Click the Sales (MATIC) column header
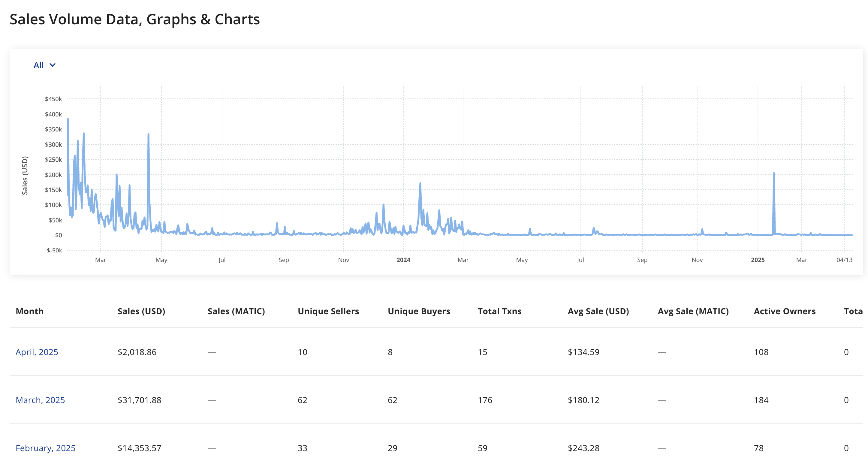 (x=236, y=311)
